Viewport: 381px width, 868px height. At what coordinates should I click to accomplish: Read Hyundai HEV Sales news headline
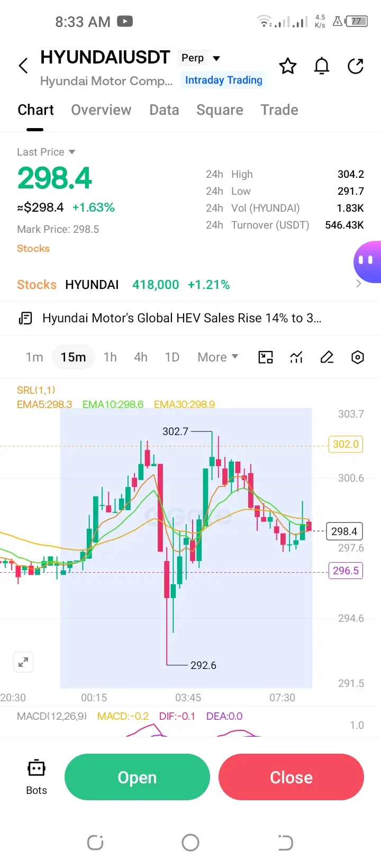click(182, 318)
